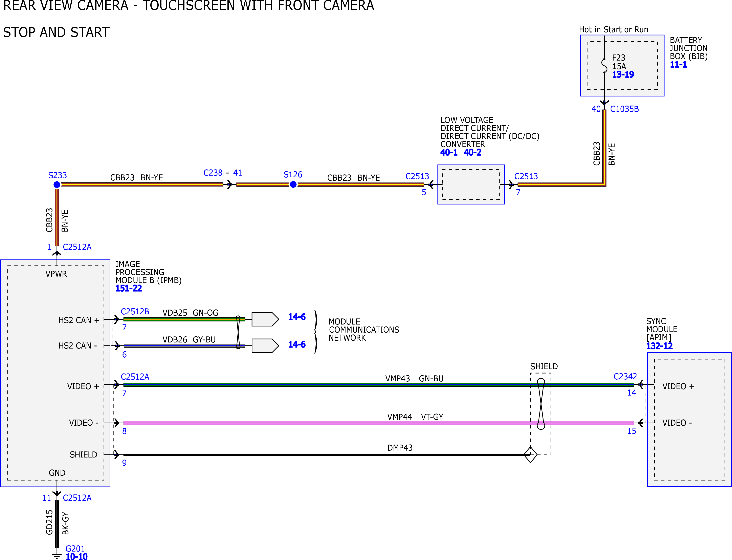The height and width of the screenshot is (560, 732).
Task: Click the upper 14-6 network reference
Action: (x=297, y=317)
